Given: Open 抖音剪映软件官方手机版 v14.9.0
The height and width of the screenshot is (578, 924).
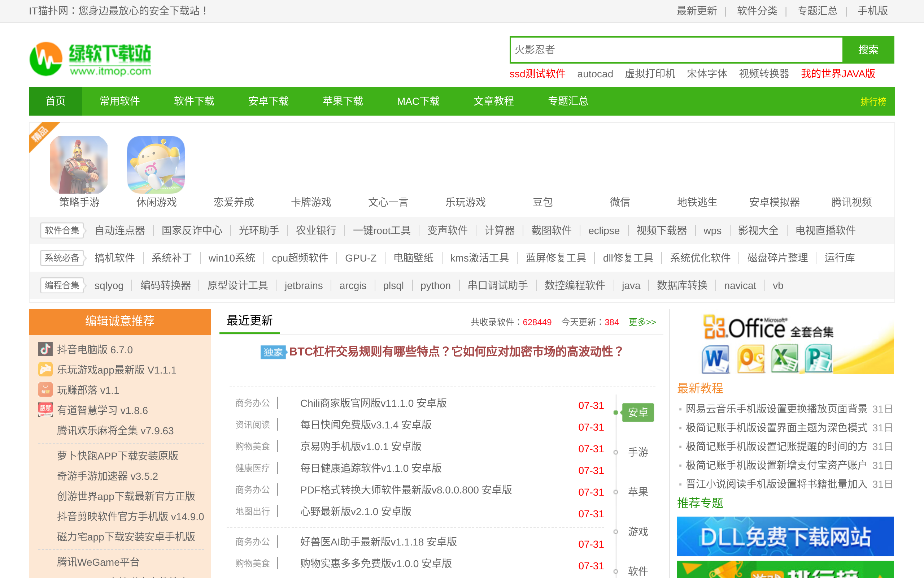Looking at the screenshot, I should pos(131,517).
